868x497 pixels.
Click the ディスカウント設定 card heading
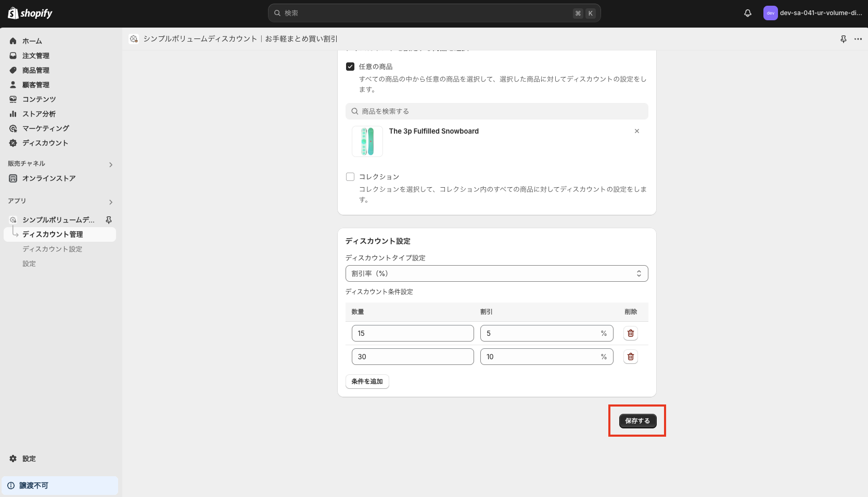tap(378, 241)
